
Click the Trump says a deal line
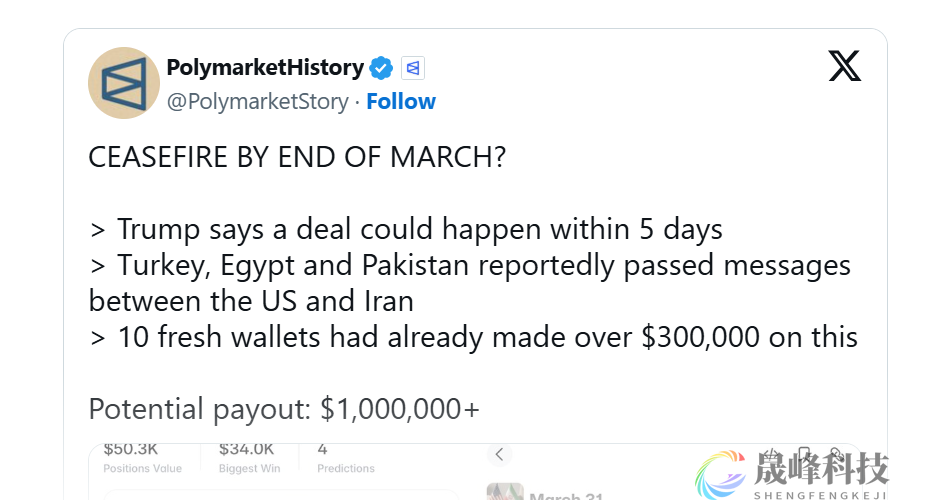[405, 229]
